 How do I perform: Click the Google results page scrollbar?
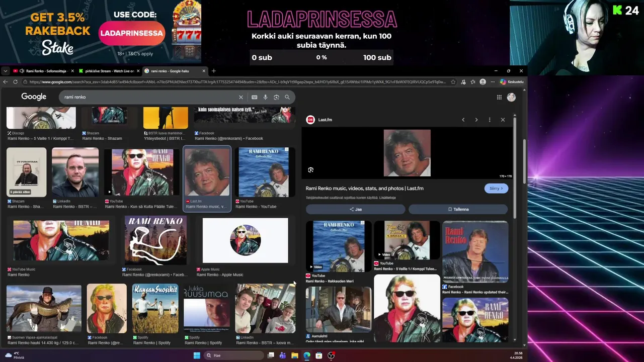525,161
